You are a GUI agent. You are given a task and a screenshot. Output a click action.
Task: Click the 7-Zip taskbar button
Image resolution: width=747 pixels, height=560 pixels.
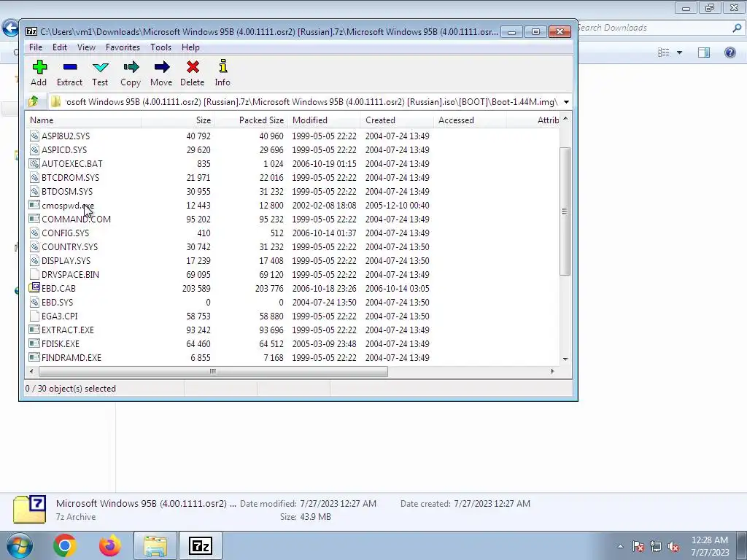click(x=200, y=545)
